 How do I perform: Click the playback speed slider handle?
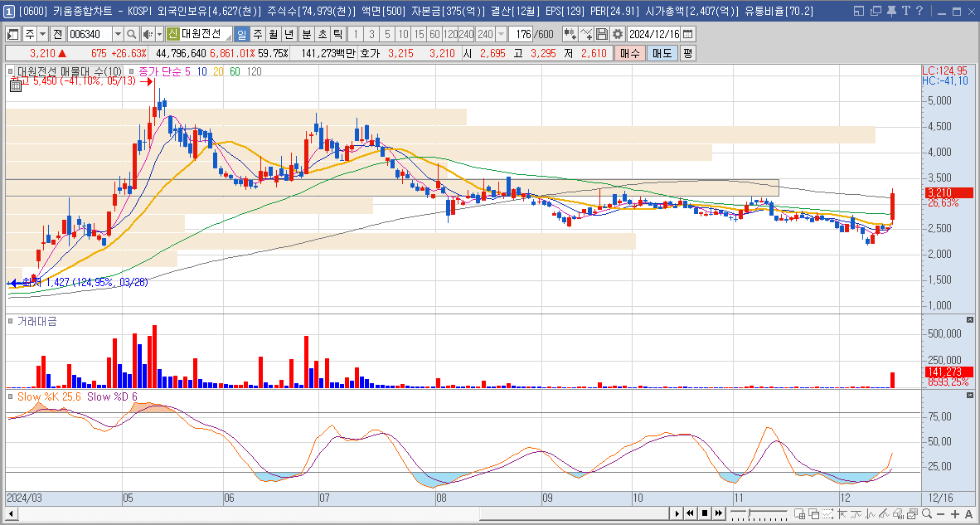[x=749, y=513]
